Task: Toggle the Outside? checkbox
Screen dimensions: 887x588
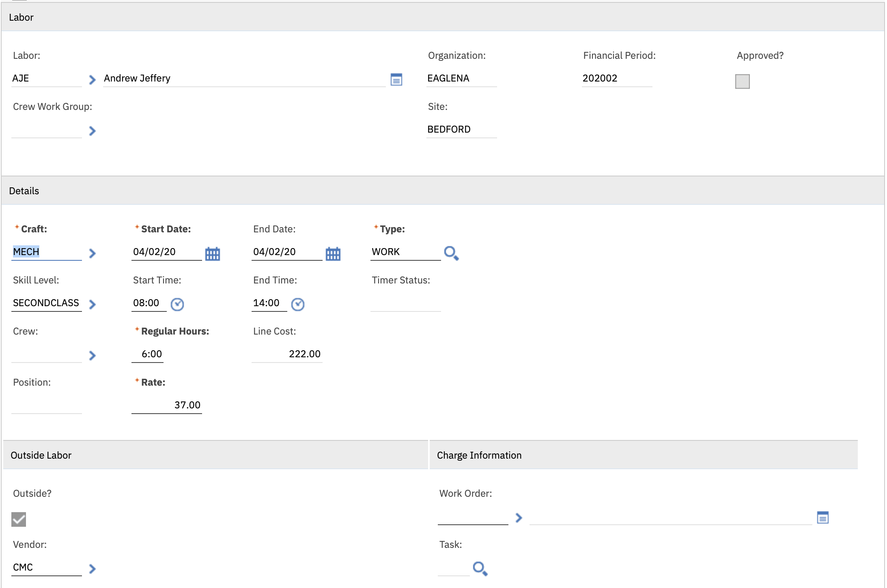Action: (19, 519)
